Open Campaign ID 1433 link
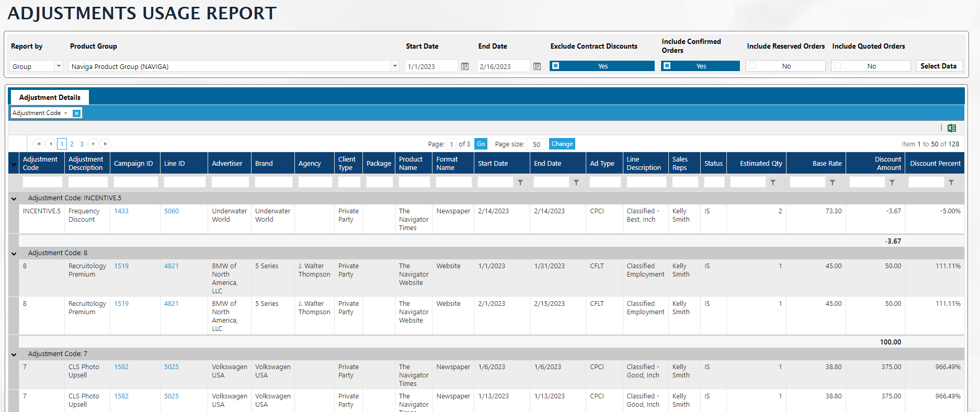Image resolution: width=980 pixels, height=412 pixels. pyautogui.click(x=121, y=211)
